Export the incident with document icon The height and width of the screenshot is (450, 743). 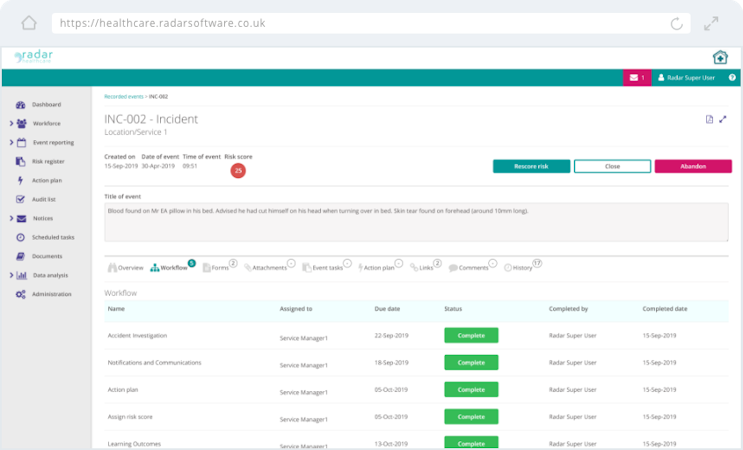click(x=709, y=119)
